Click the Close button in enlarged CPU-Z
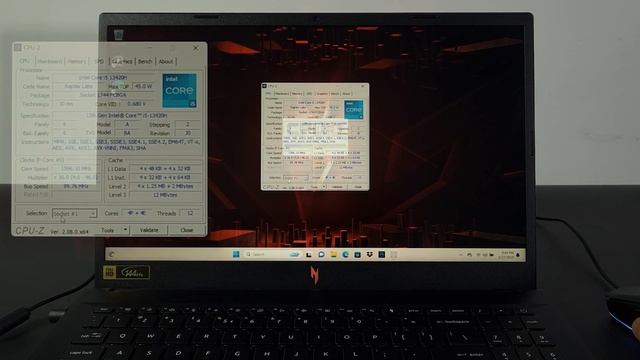This screenshot has width=640, height=360. [187, 230]
